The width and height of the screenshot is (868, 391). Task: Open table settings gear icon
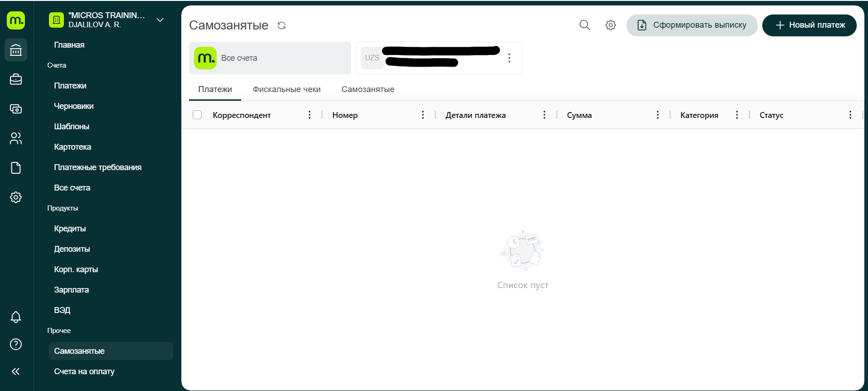pos(611,25)
